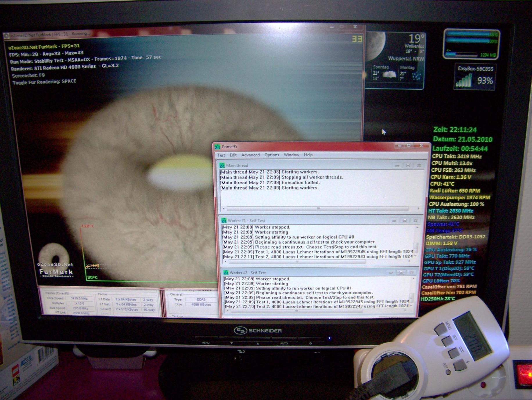The height and width of the screenshot is (400, 532).
Task: Maximize the Worker #1 sub-window
Action: [x=405, y=221]
